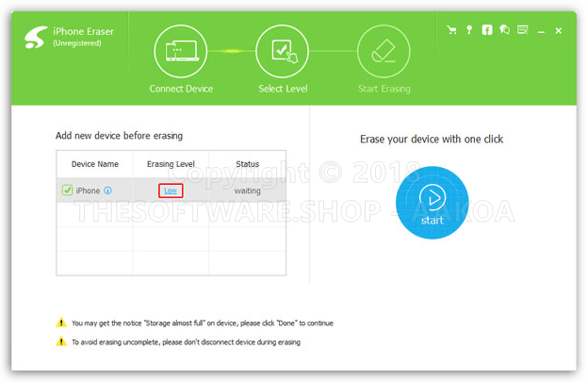Click the Storage almost full warning icon
The height and width of the screenshot is (382, 588).
click(61, 323)
